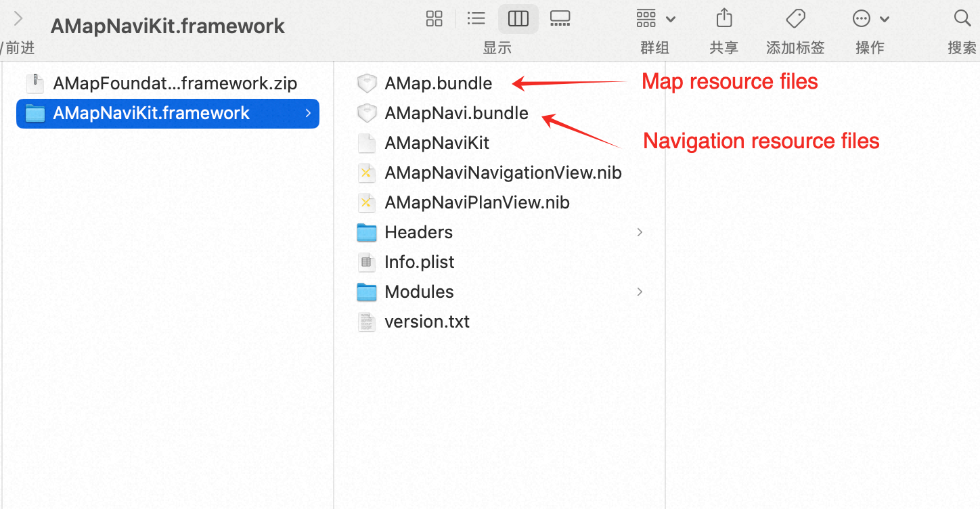Switch to list view
Screen dimensions: 980x509
[x=476, y=18]
